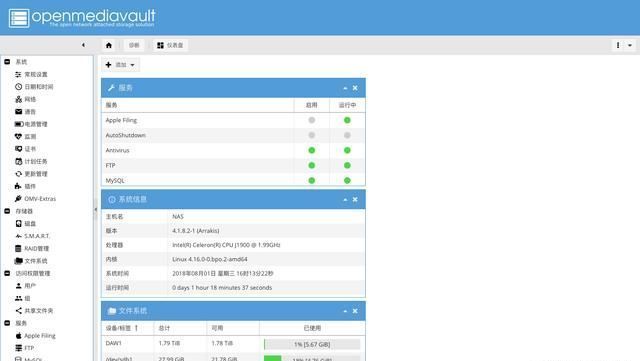Image resolution: width=640 pixels, height=361 pixels.
Task: Open the Apple Filing sidebar service item
Action: coord(35,336)
